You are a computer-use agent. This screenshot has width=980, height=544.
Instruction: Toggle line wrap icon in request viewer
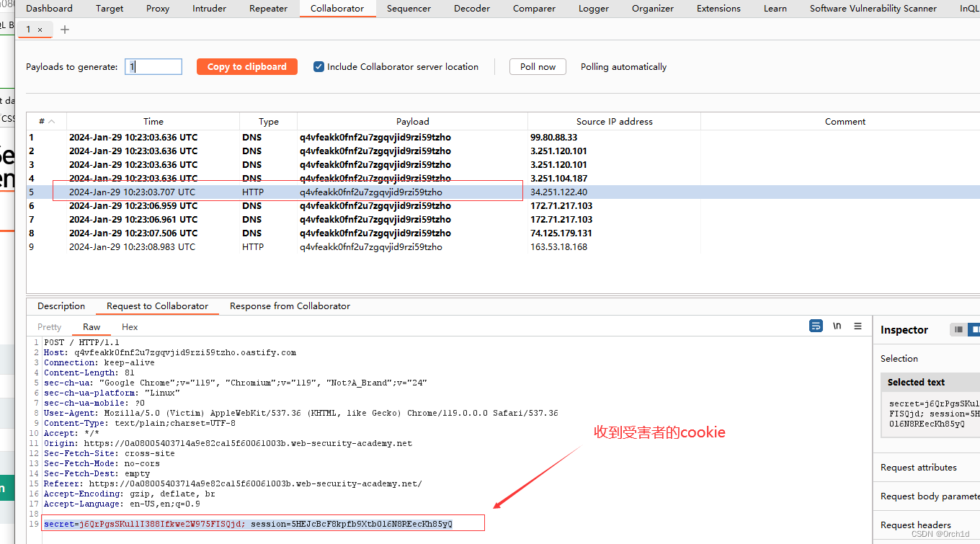(816, 326)
